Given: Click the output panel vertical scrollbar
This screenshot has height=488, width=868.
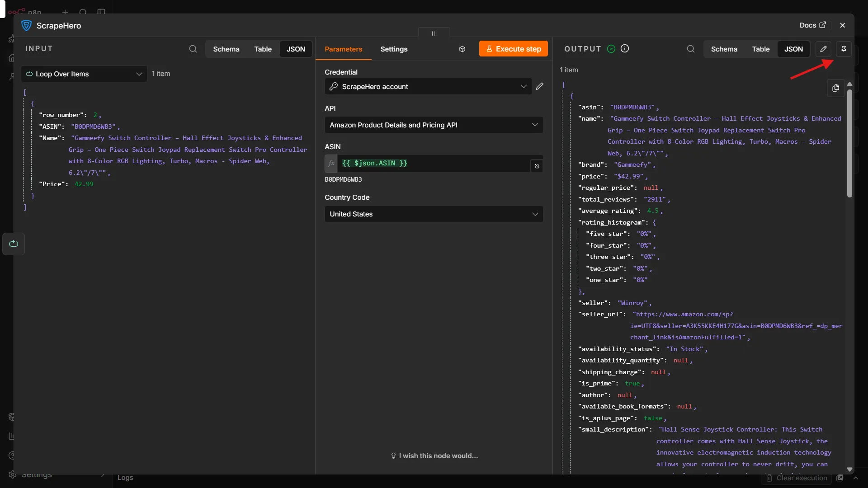Looking at the screenshot, I should [x=849, y=144].
